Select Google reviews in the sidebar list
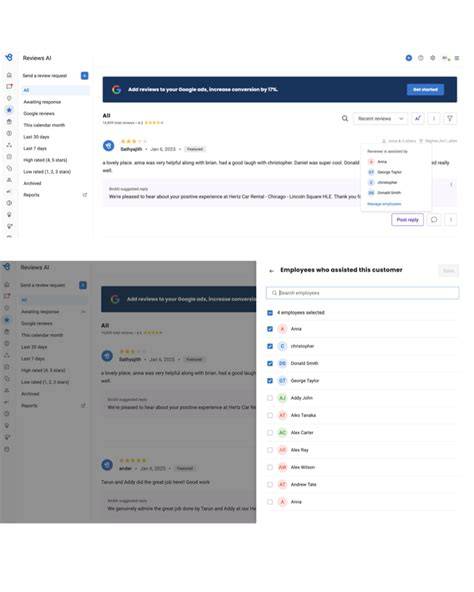This screenshot has height=592, width=474. 39,114
